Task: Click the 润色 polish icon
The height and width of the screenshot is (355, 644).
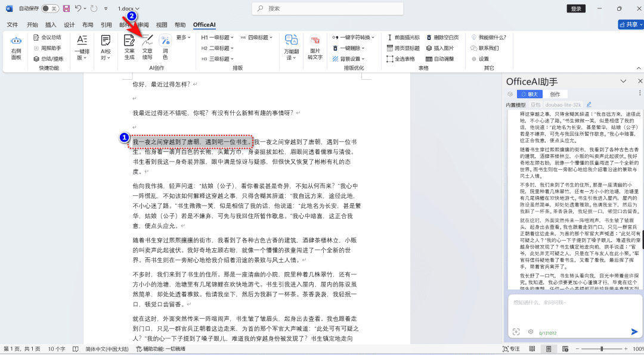Action: (x=165, y=48)
